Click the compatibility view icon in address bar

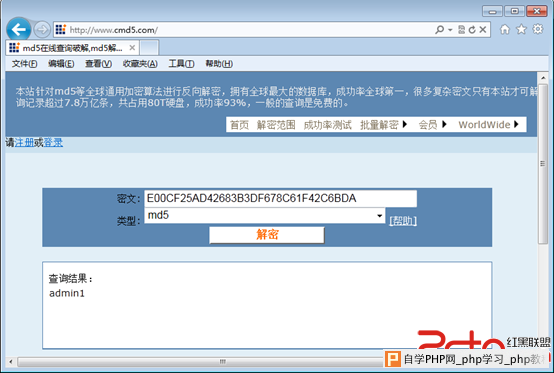(461, 30)
